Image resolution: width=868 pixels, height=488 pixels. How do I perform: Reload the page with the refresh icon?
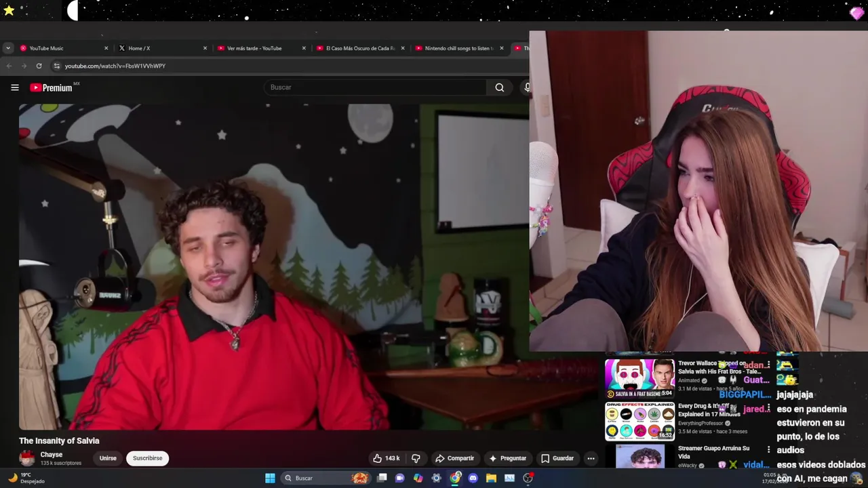point(39,66)
